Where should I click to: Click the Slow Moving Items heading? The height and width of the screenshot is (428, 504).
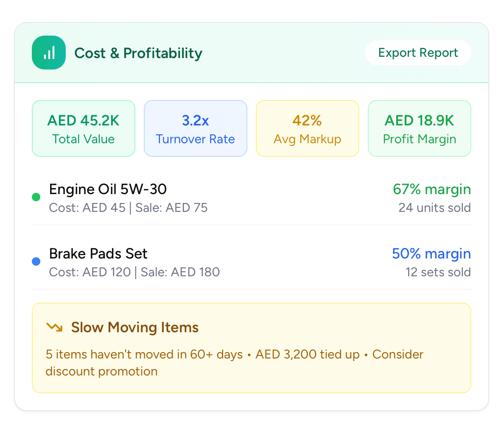135,327
